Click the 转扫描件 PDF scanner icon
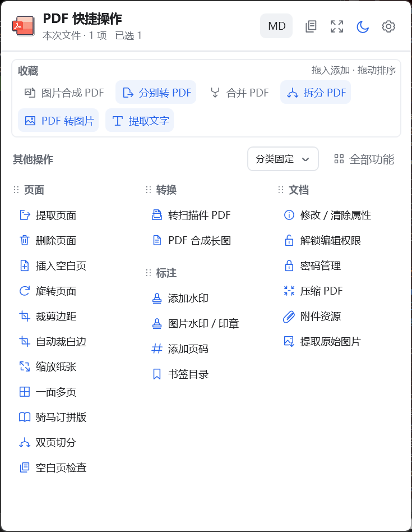The width and height of the screenshot is (412, 532). [x=157, y=215]
